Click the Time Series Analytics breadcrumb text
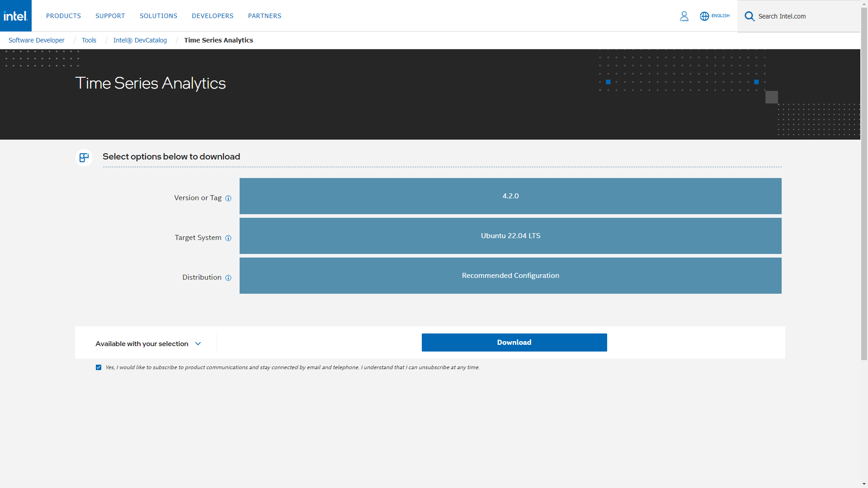The width and height of the screenshot is (868, 488). [x=218, y=40]
